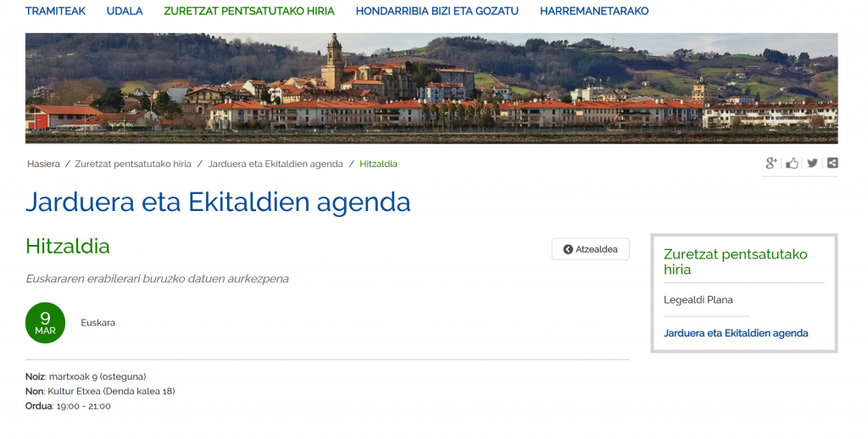The height and width of the screenshot is (439, 868).
Task: Click the time text 19:00 - 21:00
Action: pyautogui.click(x=84, y=406)
